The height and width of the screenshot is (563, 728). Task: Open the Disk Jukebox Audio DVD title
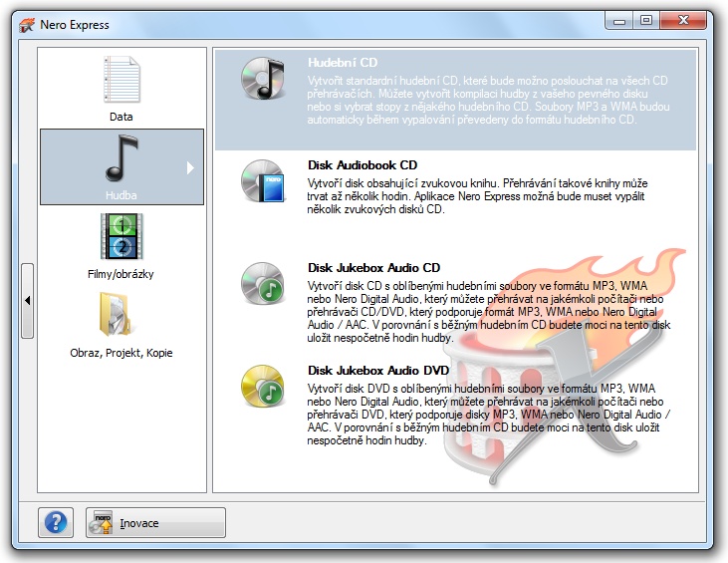click(x=378, y=371)
